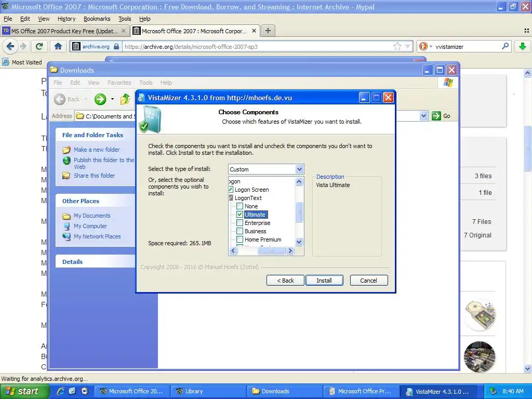This screenshot has height=399, width=532.
Task: Open the Forward history dropdown in Downloads
Action: pos(112,99)
